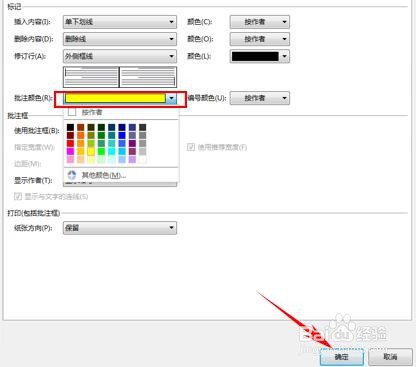Pick the dark green swatch in the top row
416x367 pixels.
pyautogui.click(x=101, y=127)
